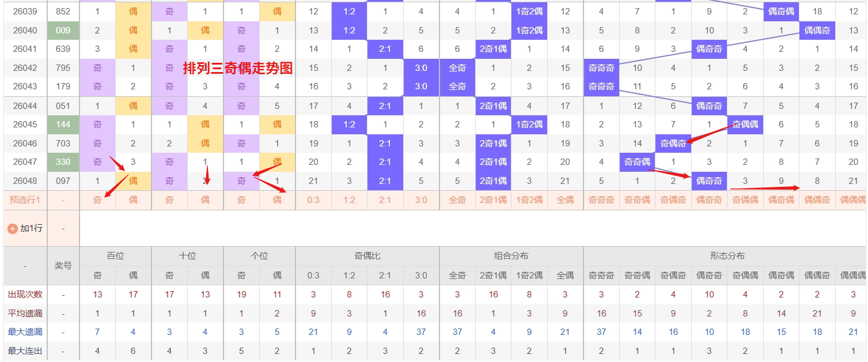Select the 偶偶偶 pattern option in 预选行1
Viewport: 868px width, 362px height.
pyautogui.click(x=852, y=199)
